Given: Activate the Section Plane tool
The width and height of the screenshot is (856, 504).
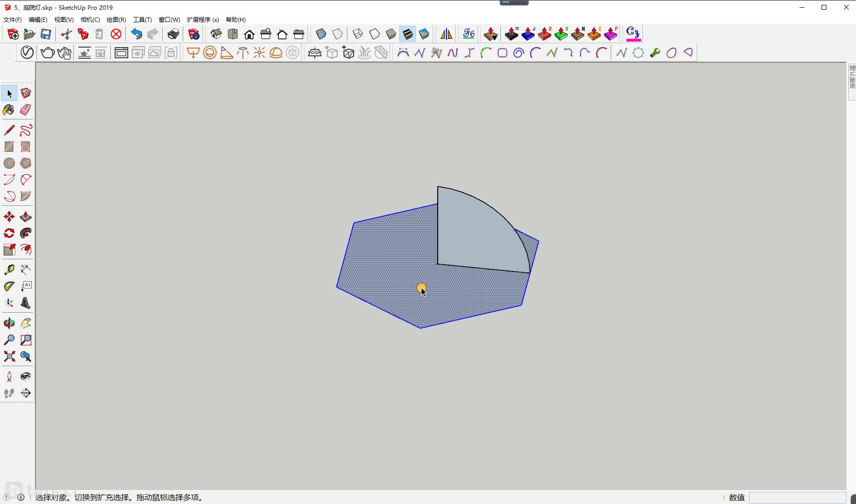Looking at the screenshot, I should point(26,393).
